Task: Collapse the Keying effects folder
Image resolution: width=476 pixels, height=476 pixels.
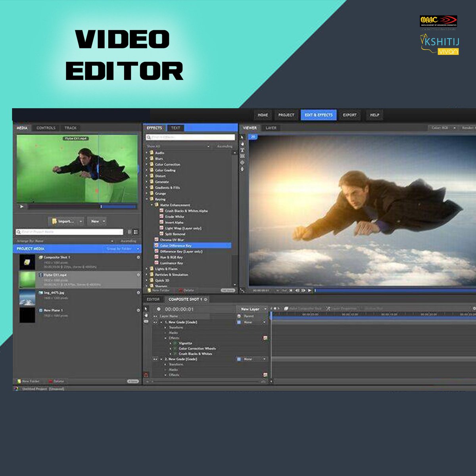Action: pyautogui.click(x=147, y=199)
